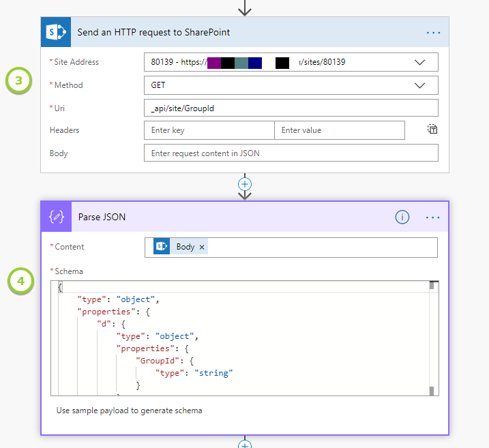Image resolution: width=489 pixels, height=448 pixels.
Task: Click Use sample payload to generate schema
Action: (130, 410)
